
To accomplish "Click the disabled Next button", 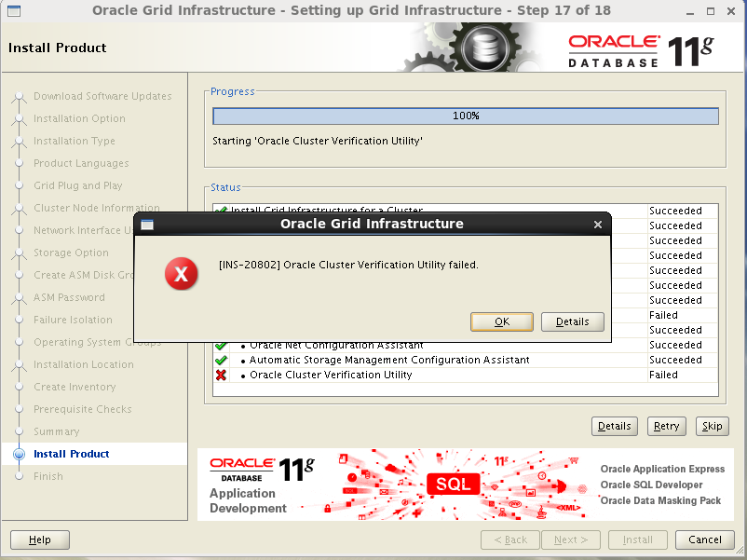I will point(571,540).
